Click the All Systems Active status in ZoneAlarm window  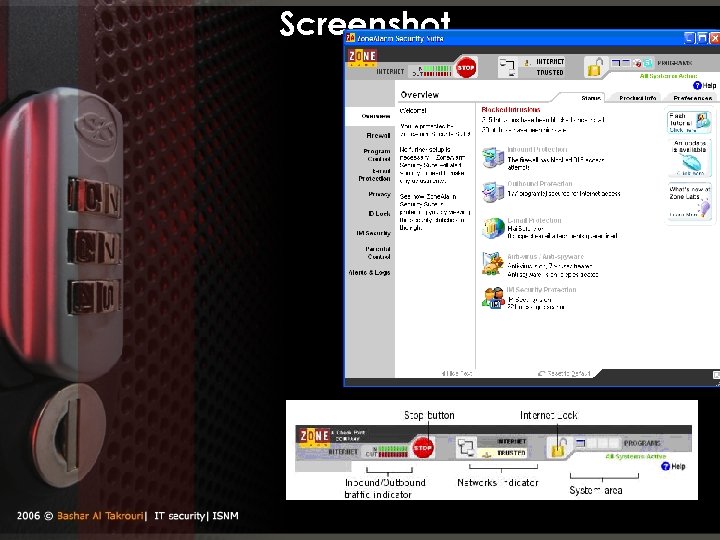[x=668, y=76]
